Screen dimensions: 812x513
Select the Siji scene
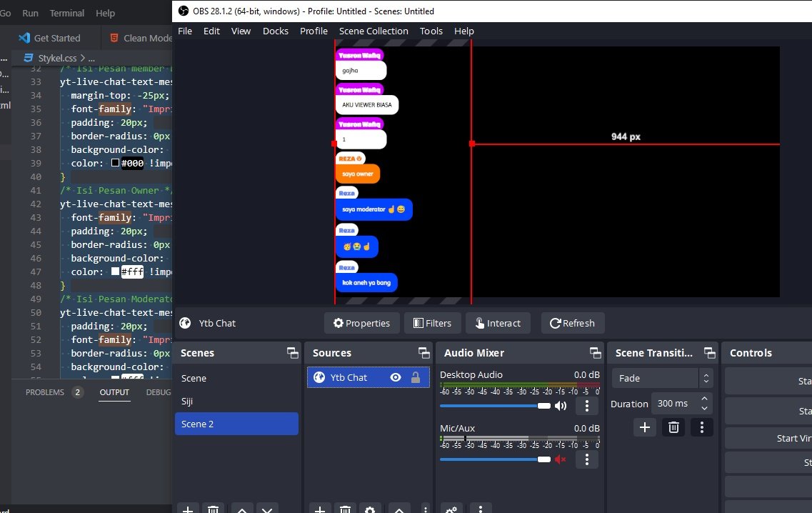(x=236, y=401)
